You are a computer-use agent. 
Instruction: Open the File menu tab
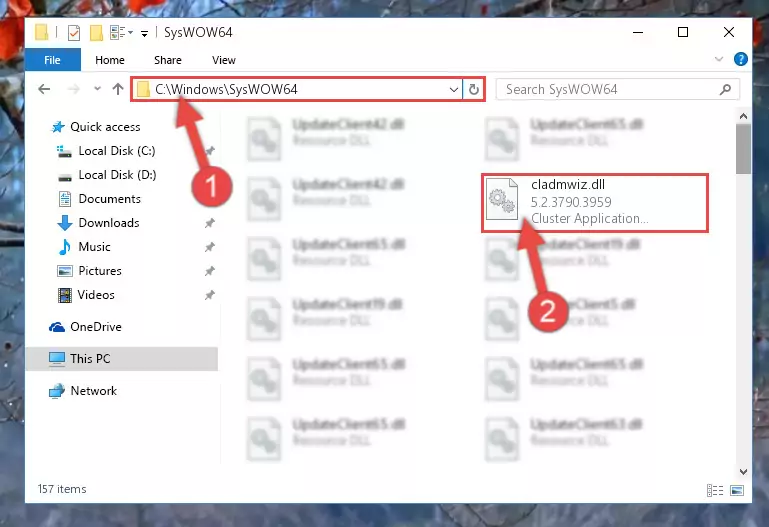click(x=52, y=60)
